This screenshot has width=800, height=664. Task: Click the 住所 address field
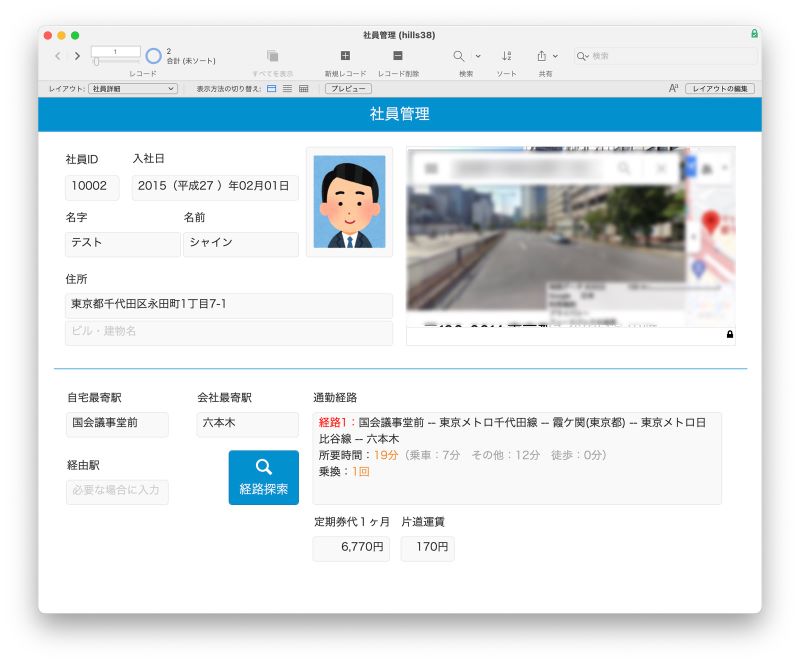(x=229, y=305)
